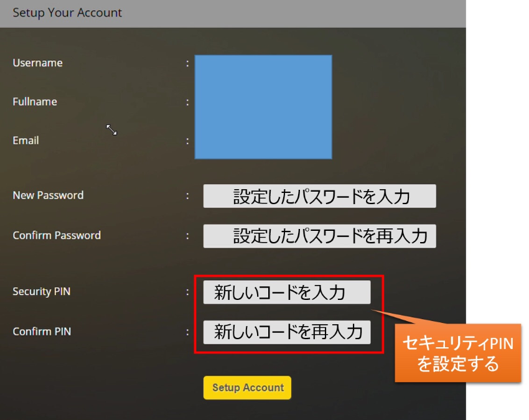Click the Setup Your Account header title

pos(67,12)
